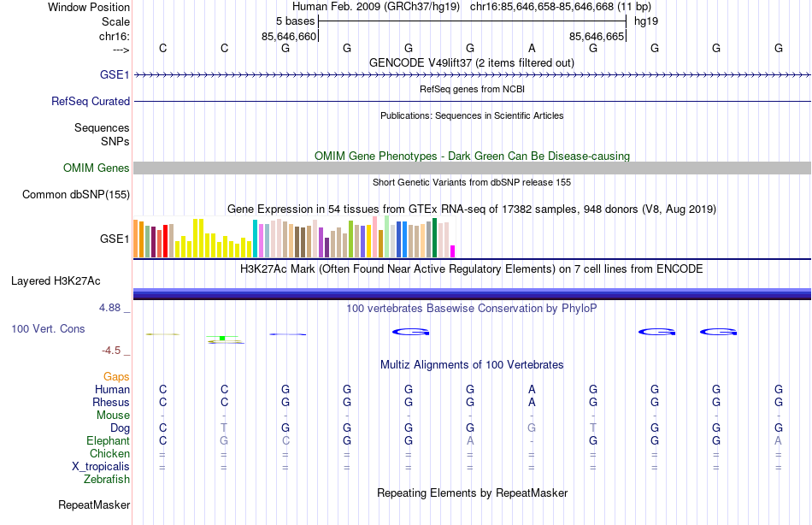This screenshot has height=525, width=812.
Task: Open 'Gene Expression in 54 tissues' GTEx title
Action: (472, 209)
